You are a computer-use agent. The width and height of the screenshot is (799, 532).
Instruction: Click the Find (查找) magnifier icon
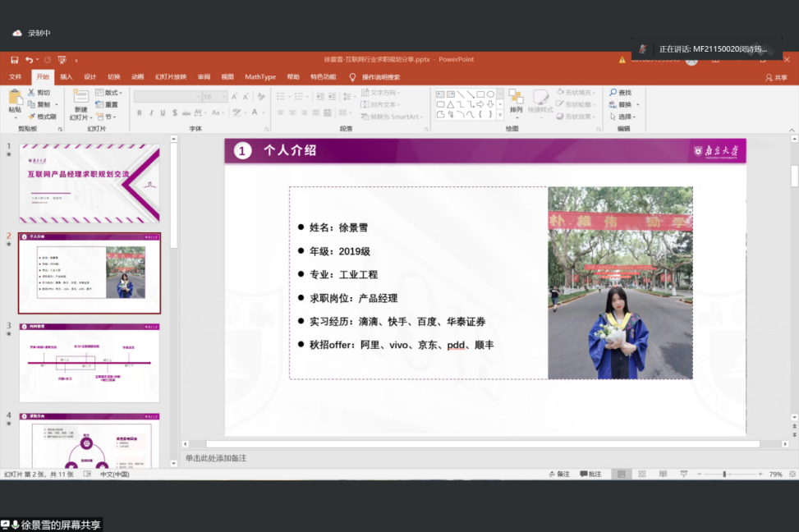click(x=613, y=93)
